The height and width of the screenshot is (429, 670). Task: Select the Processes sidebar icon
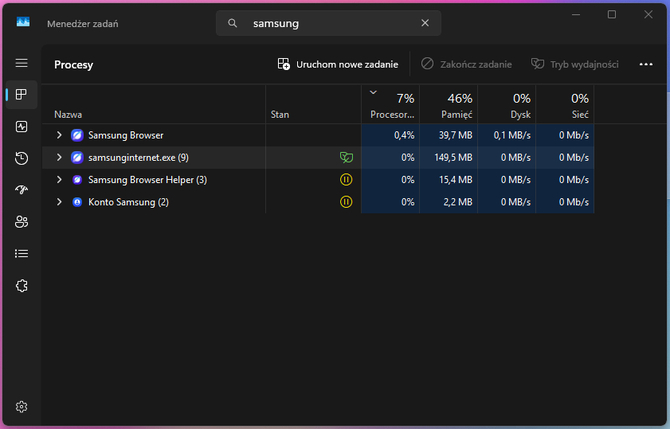tap(21, 94)
